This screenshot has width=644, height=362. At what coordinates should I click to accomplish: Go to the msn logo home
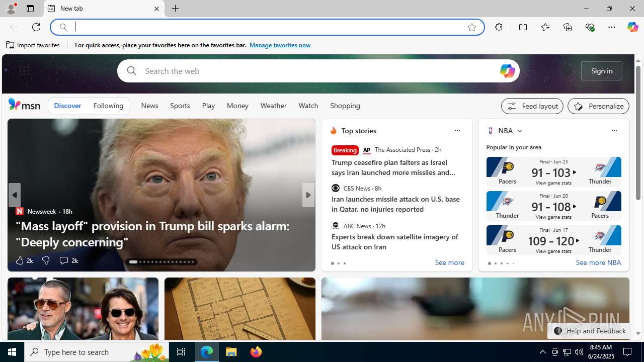(24, 105)
